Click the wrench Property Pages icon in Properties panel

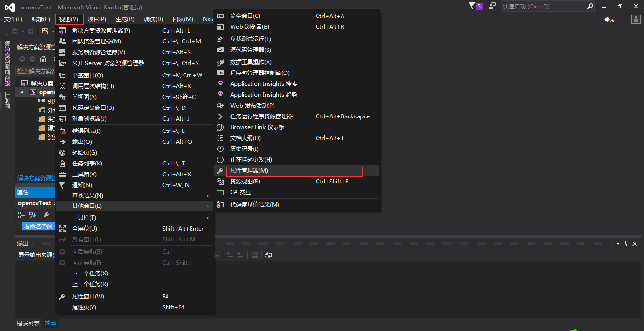[47, 215]
